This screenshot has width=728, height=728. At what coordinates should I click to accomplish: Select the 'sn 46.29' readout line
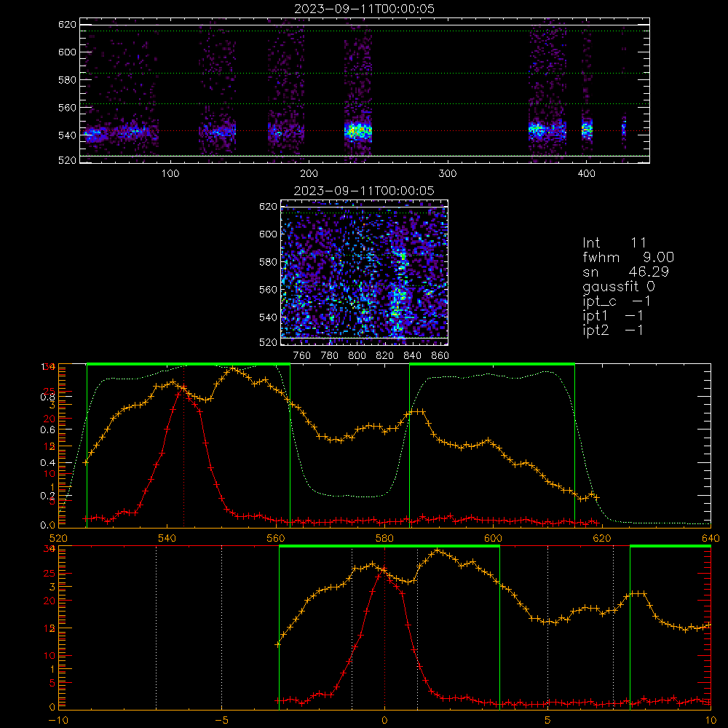[625, 272]
